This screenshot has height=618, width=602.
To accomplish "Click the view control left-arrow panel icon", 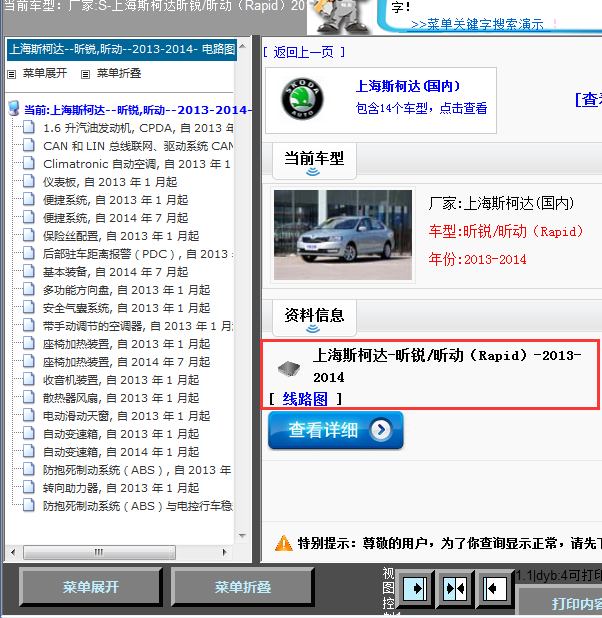I will 495,588.
